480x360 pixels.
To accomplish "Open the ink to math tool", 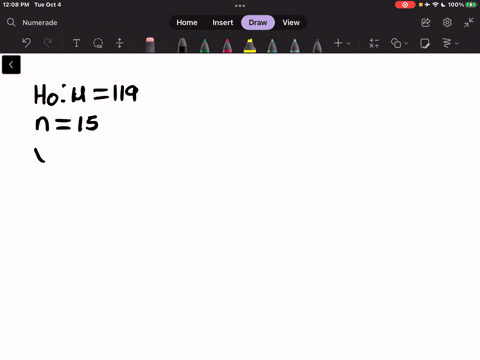I will click(x=374, y=43).
